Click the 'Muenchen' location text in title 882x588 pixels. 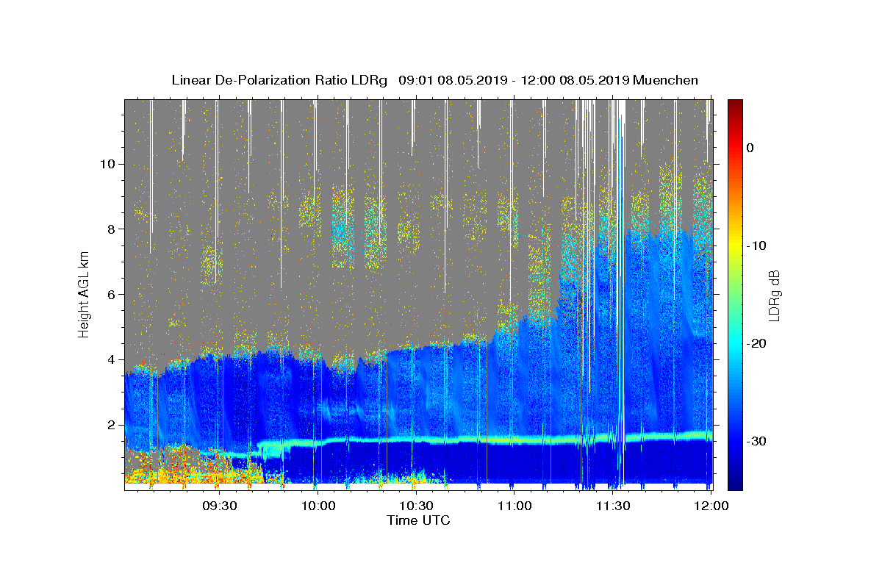click(666, 80)
